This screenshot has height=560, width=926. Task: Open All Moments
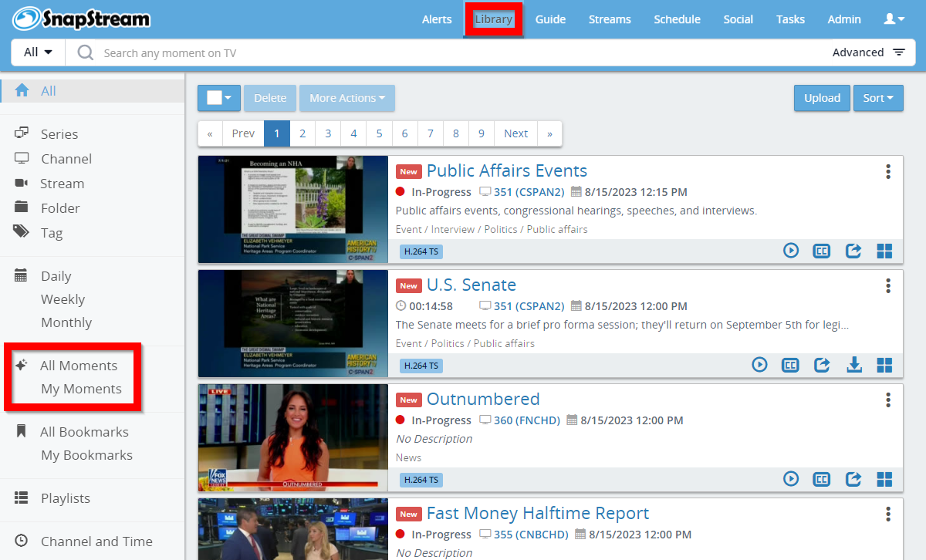click(79, 366)
